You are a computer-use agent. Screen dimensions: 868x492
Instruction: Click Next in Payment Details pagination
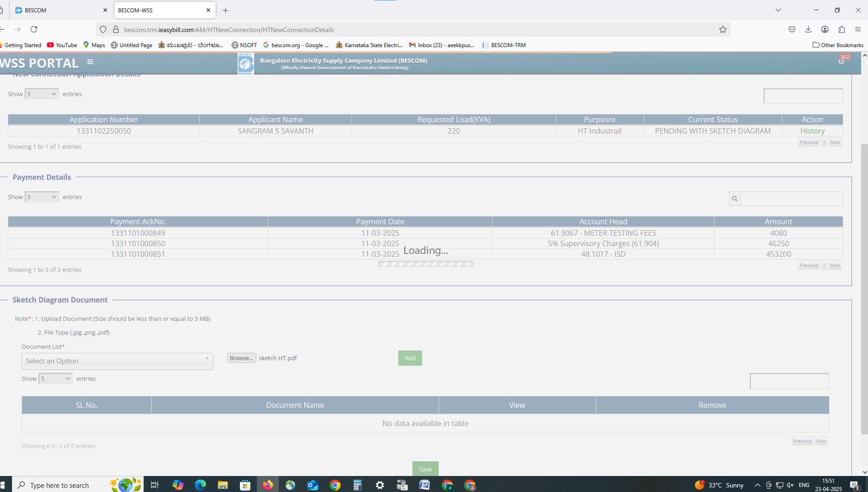click(x=835, y=265)
